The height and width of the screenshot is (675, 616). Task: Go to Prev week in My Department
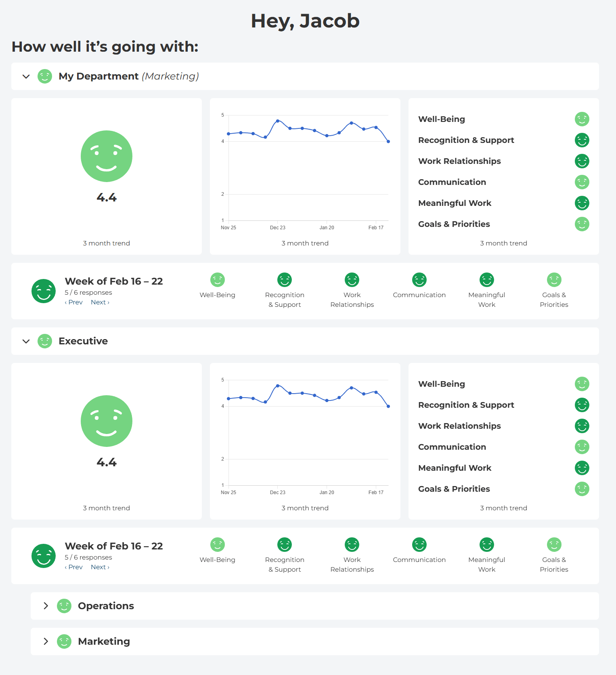coord(74,302)
